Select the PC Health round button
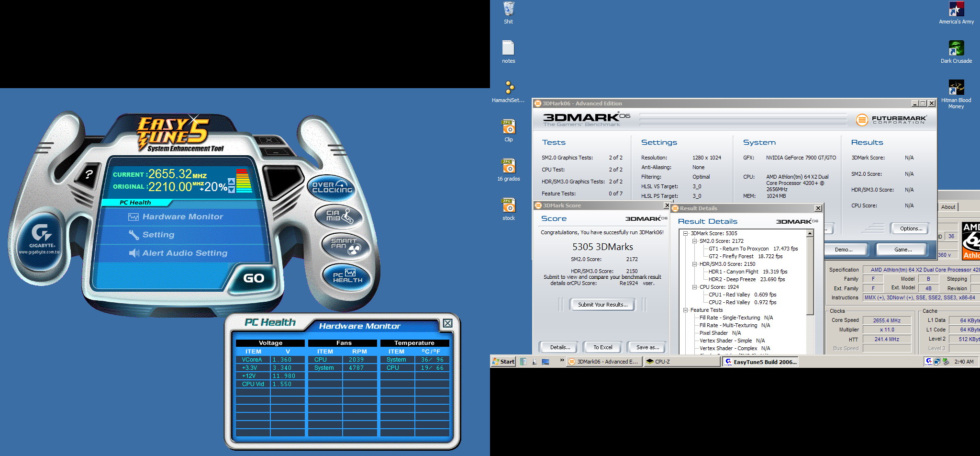The image size is (980, 456). coord(348,276)
